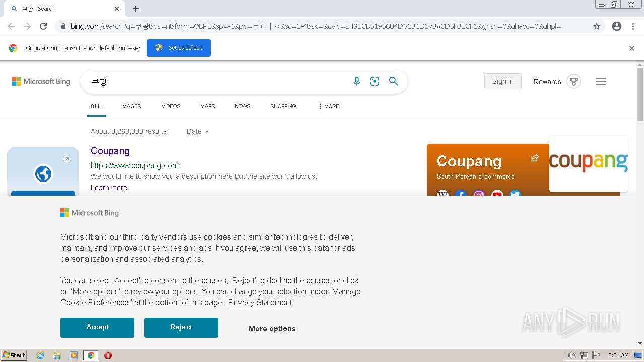The width and height of the screenshot is (644, 362).
Task: Open File Explorer from taskbar
Action: point(57,355)
